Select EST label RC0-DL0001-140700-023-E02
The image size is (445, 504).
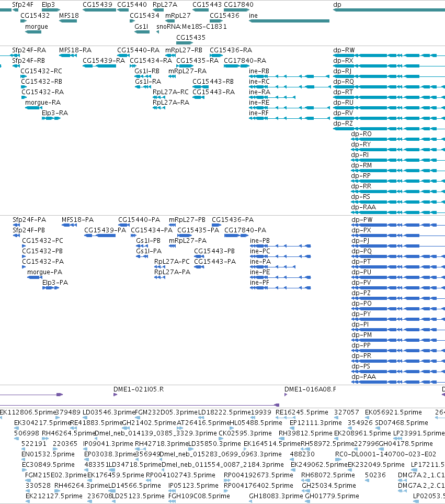(x=385, y=454)
